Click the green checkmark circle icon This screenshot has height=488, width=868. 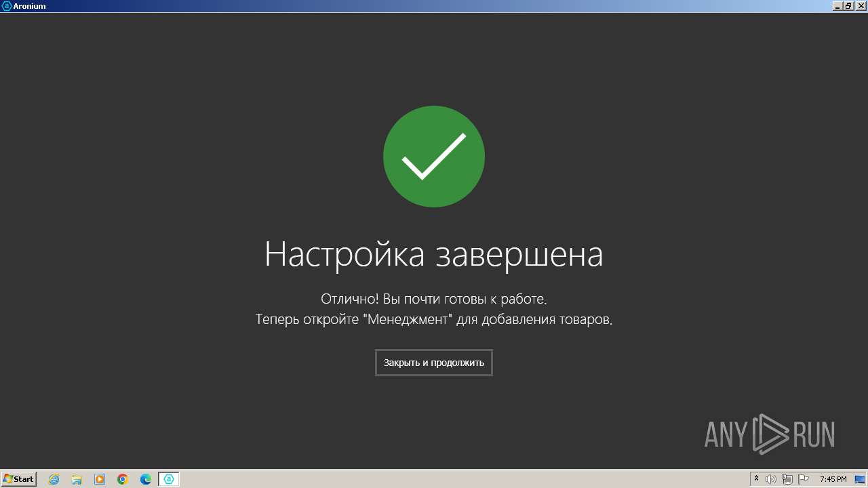coord(434,157)
